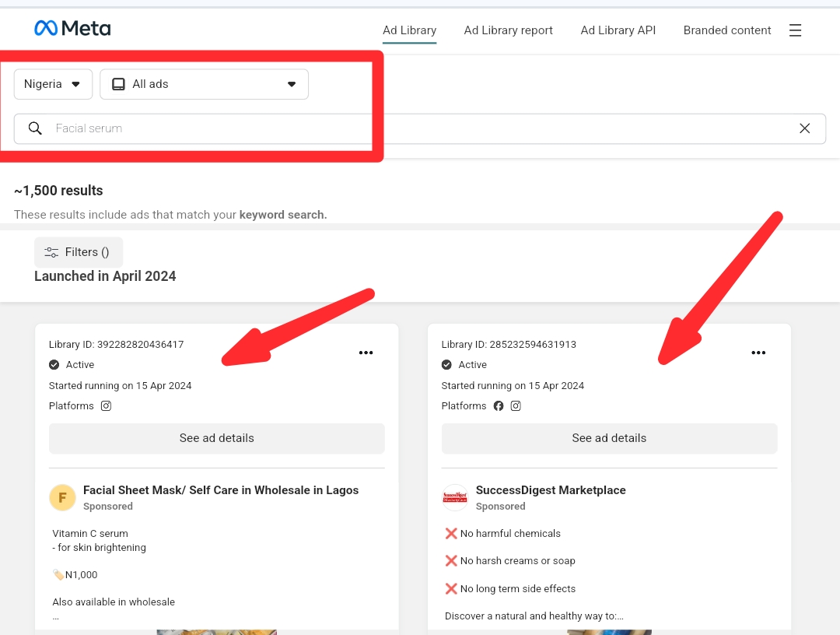Screen dimensions: 840x635
Task: Click 'No harmful chemicals' text
Action: [x=510, y=533]
